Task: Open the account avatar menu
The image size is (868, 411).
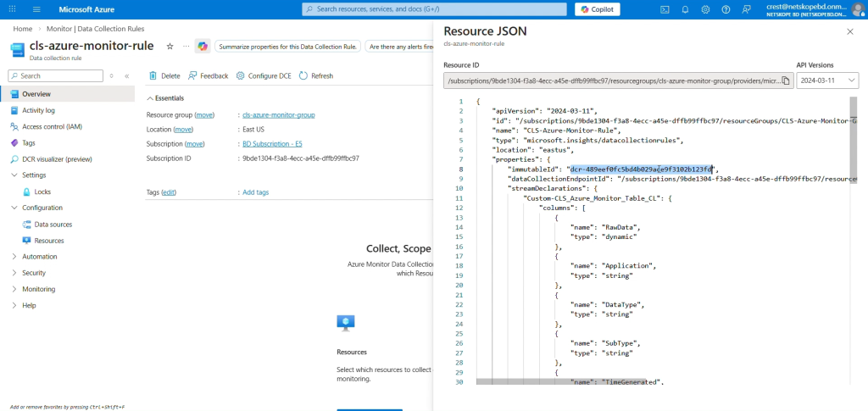Action: pyautogui.click(x=859, y=9)
